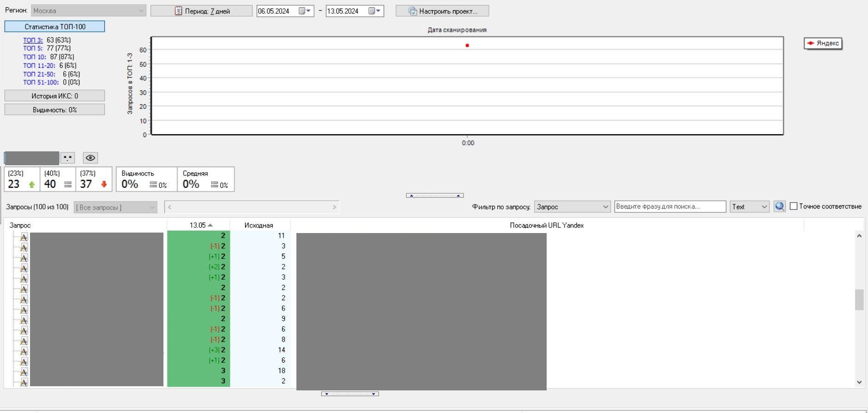Open the ТОП 5 link
The image size is (868, 413).
click(x=33, y=48)
